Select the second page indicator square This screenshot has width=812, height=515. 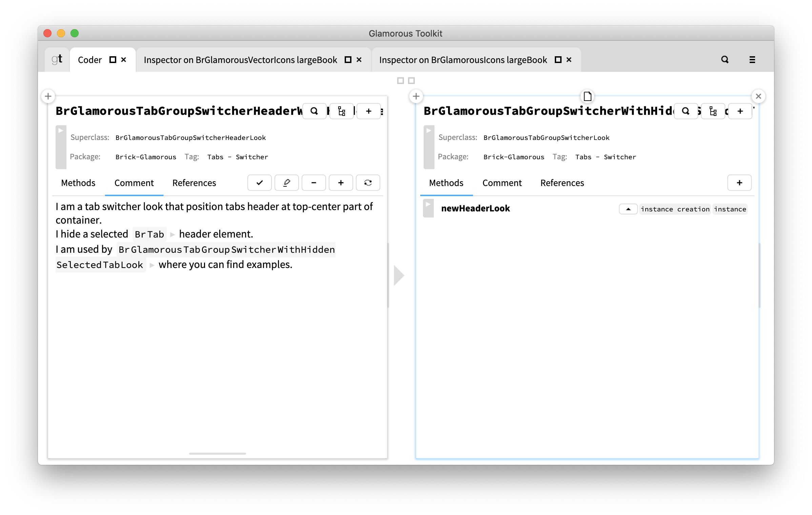[x=411, y=81]
